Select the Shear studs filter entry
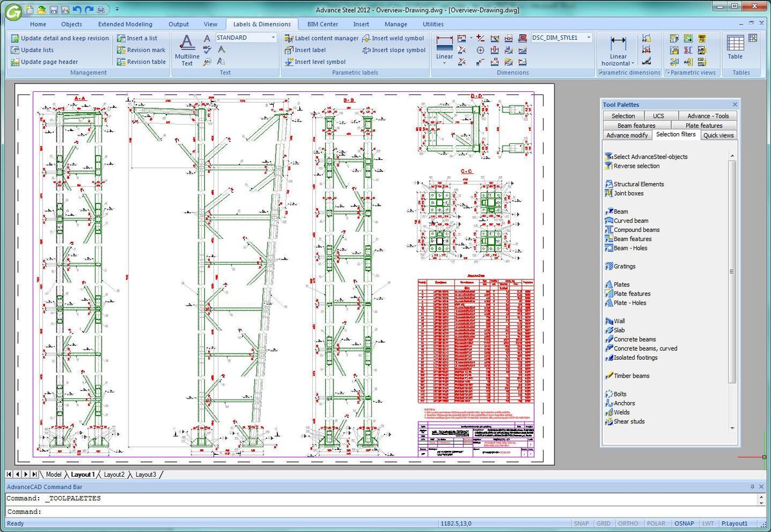This screenshot has width=771, height=532. point(625,421)
